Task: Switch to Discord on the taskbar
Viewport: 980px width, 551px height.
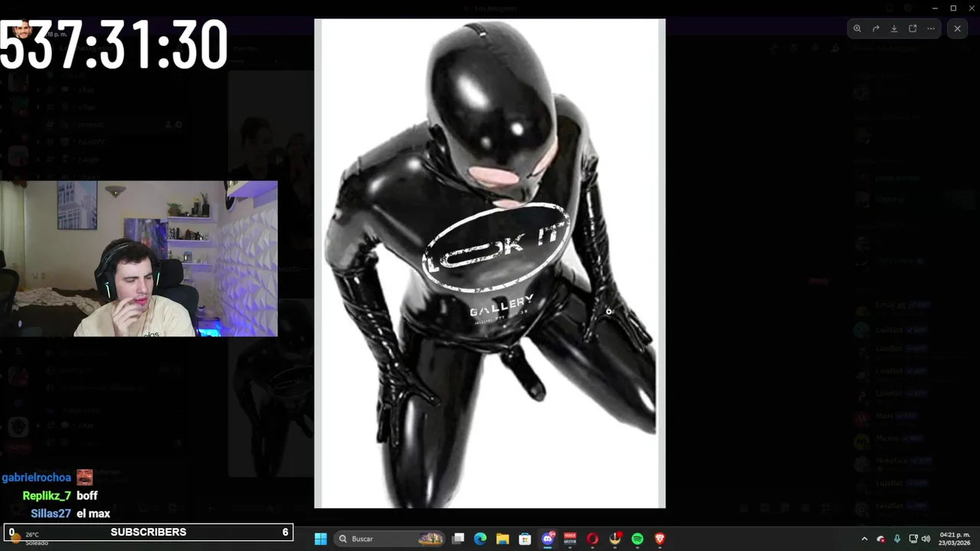Action: (547, 539)
